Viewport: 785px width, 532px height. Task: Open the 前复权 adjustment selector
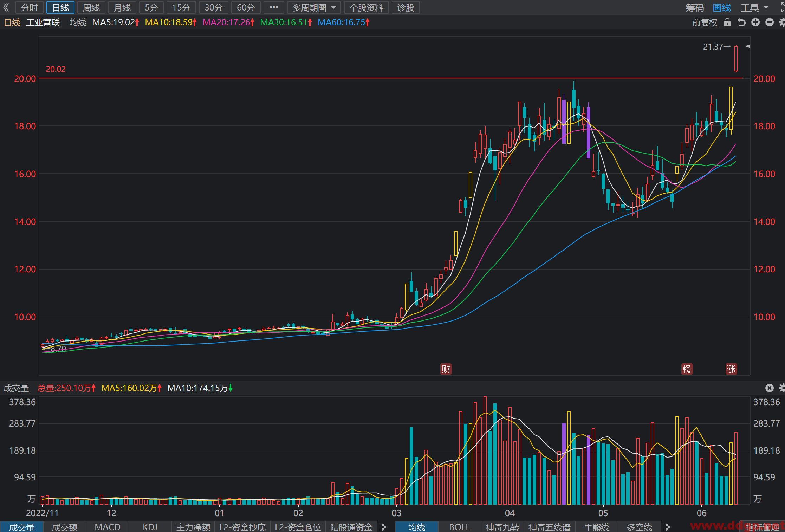[705, 22]
